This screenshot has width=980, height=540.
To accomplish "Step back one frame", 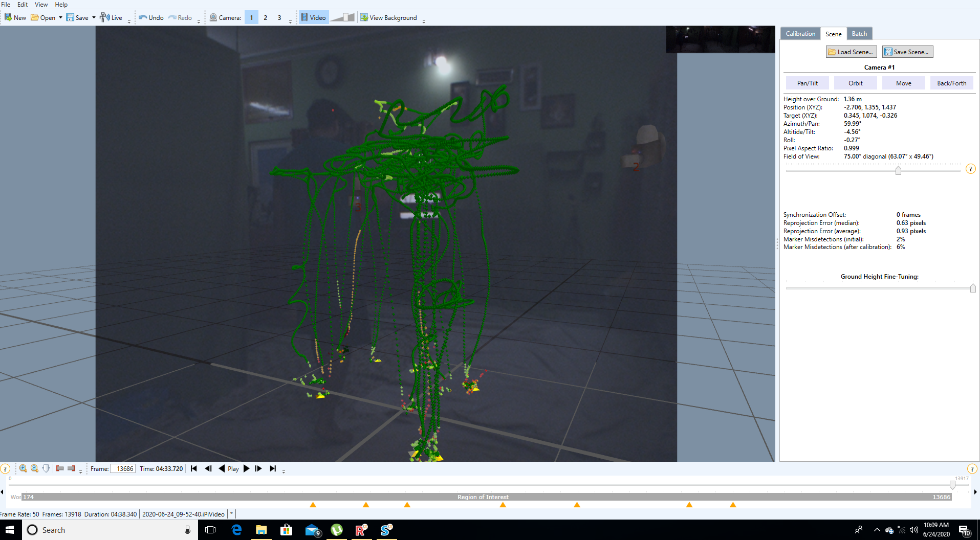I will 208,468.
